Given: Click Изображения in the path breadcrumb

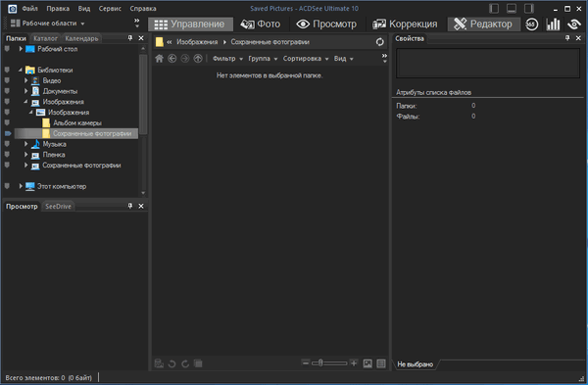Looking at the screenshot, I should pyautogui.click(x=197, y=42).
